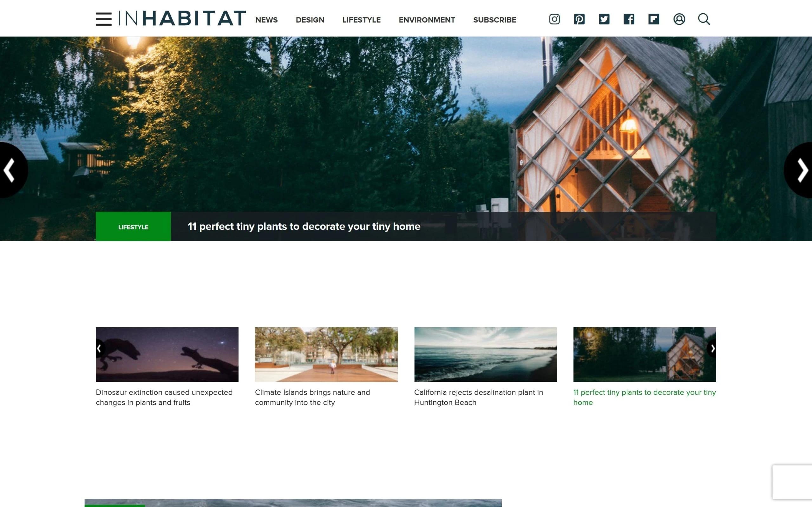
Task: Advance the hero carousel with the right arrow
Action: tap(802, 170)
